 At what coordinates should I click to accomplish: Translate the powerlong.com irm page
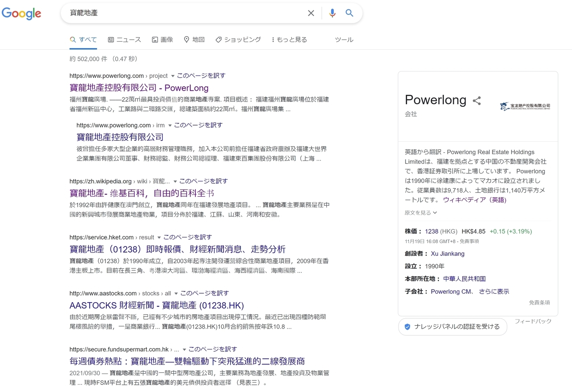coord(198,125)
